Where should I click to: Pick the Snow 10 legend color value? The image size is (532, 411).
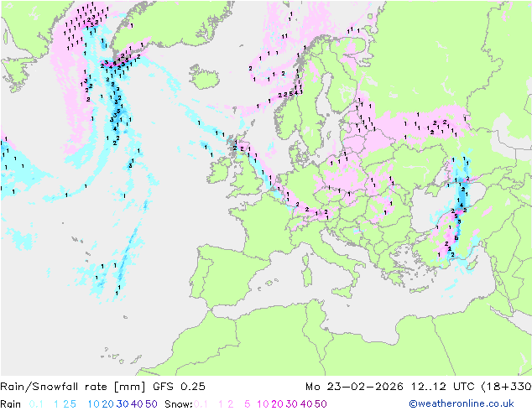tap(263, 404)
